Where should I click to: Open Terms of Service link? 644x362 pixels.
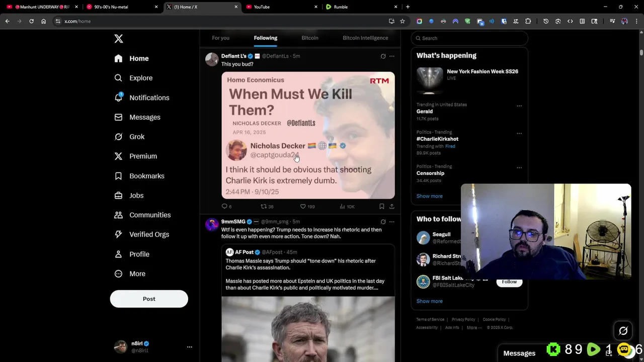(430, 319)
